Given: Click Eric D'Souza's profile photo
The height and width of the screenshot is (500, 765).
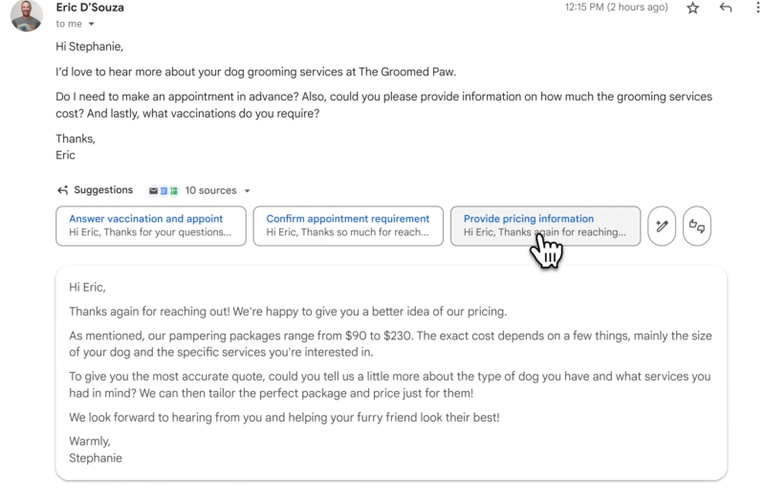Looking at the screenshot, I should click(26, 15).
